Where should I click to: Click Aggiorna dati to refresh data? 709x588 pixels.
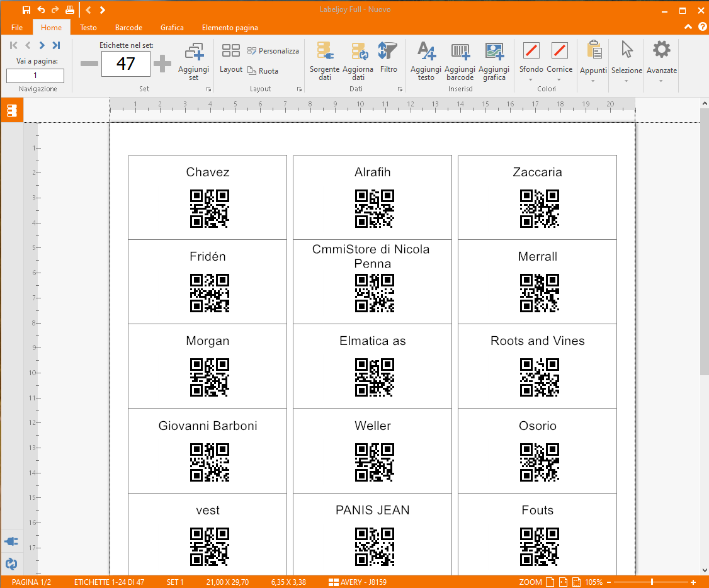358,62
